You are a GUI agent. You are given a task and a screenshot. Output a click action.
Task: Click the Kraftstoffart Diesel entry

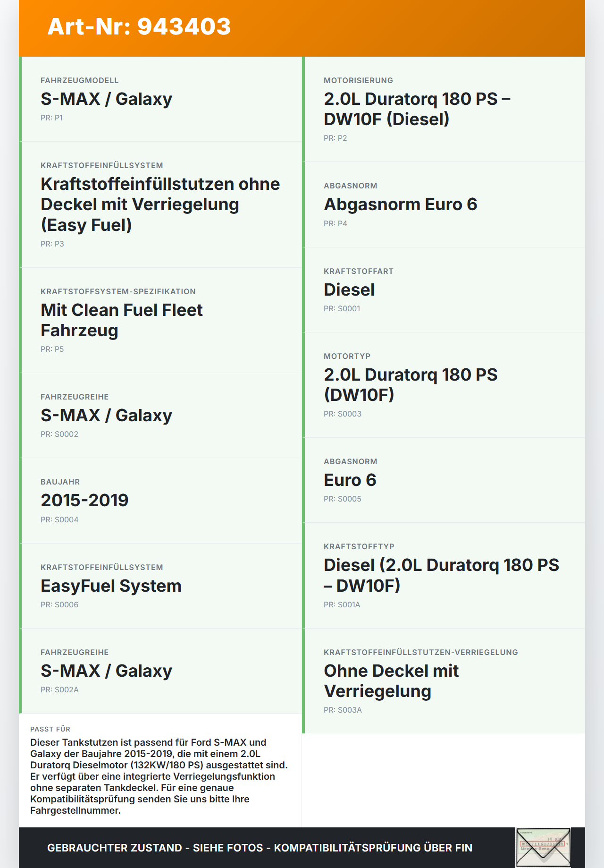tap(444, 290)
